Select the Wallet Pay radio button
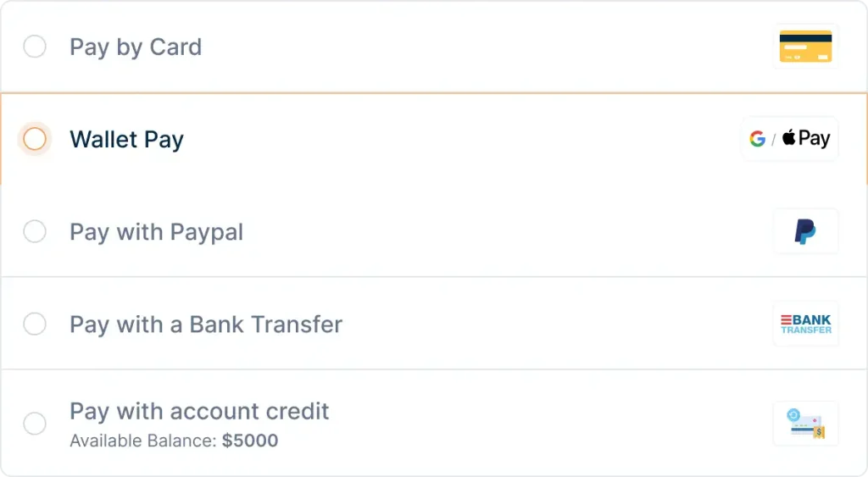This screenshot has height=477, width=868. 34,139
